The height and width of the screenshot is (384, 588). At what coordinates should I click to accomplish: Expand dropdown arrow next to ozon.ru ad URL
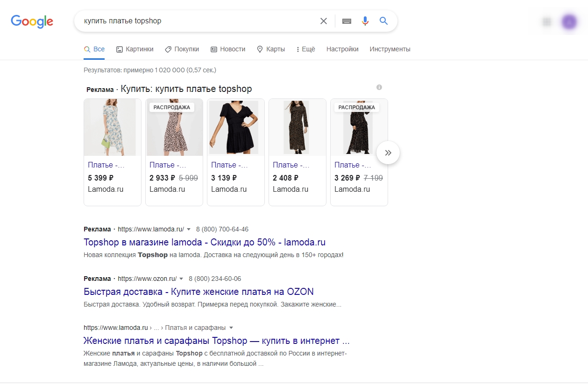click(x=181, y=279)
